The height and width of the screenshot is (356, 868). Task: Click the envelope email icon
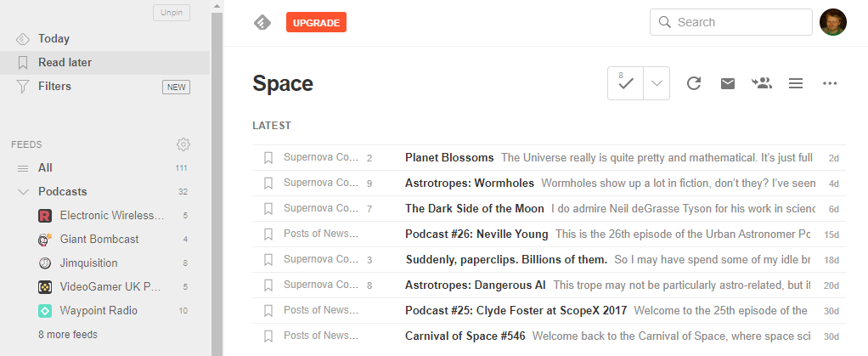[728, 83]
